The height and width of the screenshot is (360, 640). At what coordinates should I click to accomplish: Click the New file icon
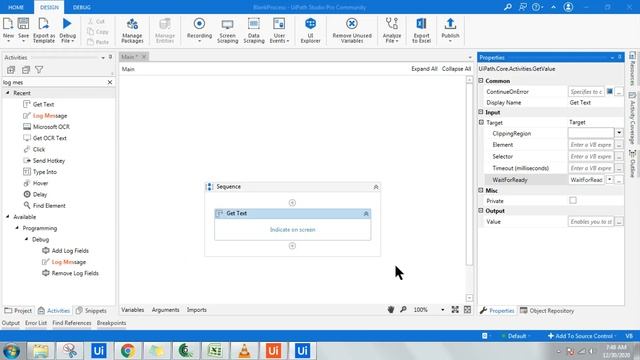8,24
